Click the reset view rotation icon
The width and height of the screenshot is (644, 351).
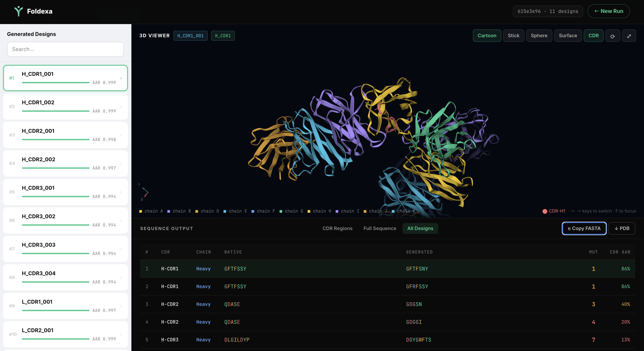[613, 35]
